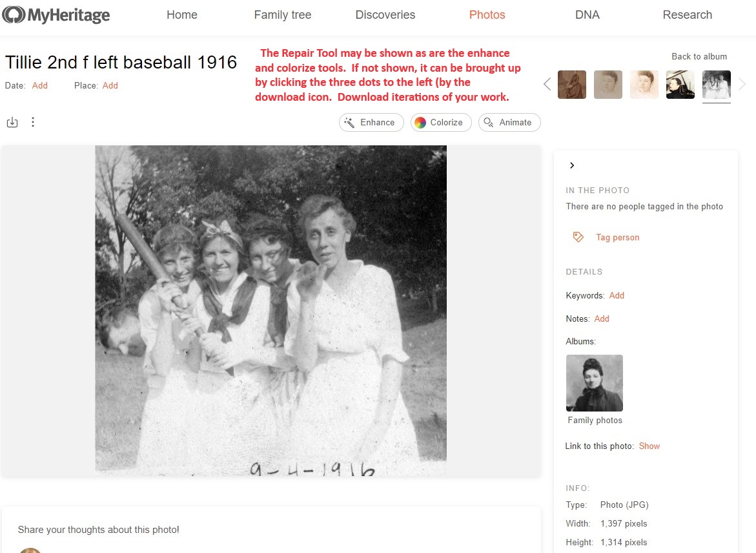
Task: Open the Family photos album thumbnail
Action: tap(595, 383)
